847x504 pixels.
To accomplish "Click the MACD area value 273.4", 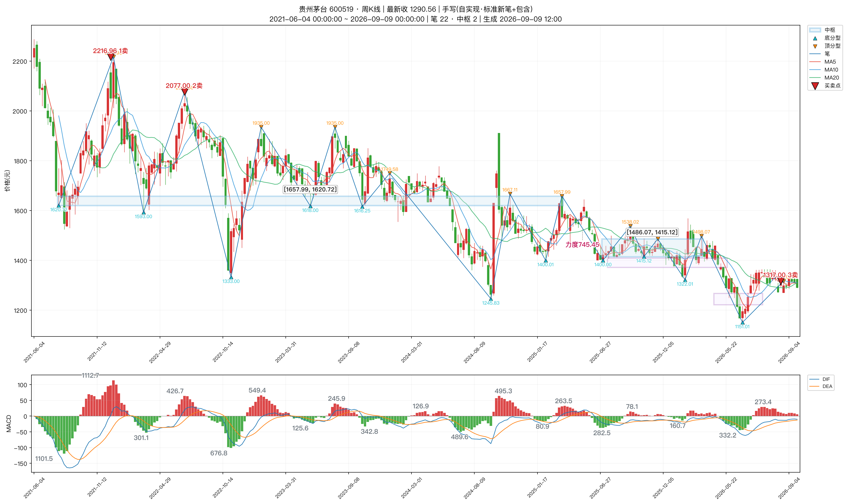I will 763,402.
